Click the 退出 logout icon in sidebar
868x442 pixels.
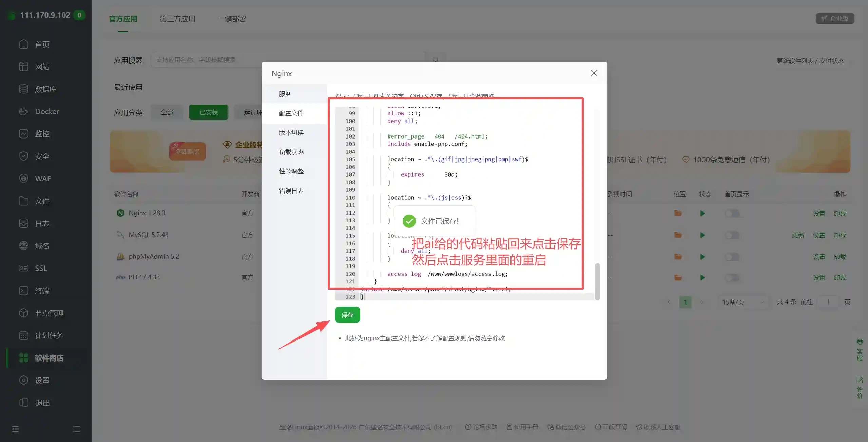[x=23, y=403]
